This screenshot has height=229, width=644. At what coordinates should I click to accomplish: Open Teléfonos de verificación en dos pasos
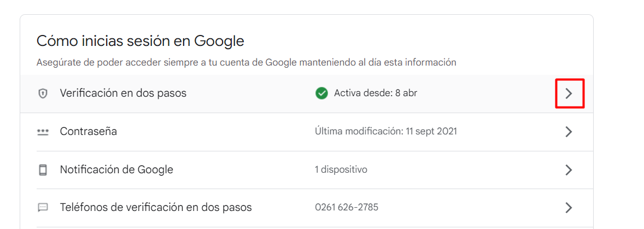click(156, 208)
